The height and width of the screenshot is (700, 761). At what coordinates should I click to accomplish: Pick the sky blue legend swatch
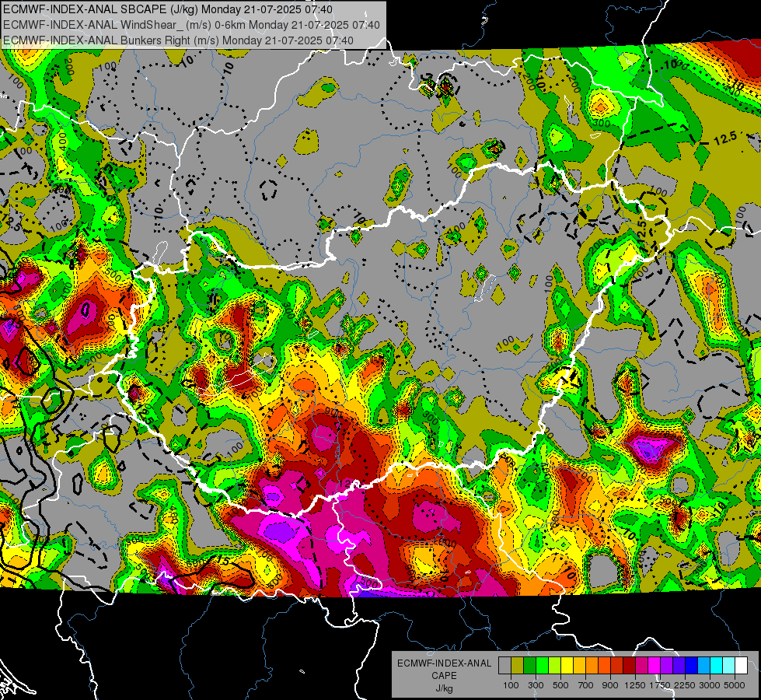[703, 666]
